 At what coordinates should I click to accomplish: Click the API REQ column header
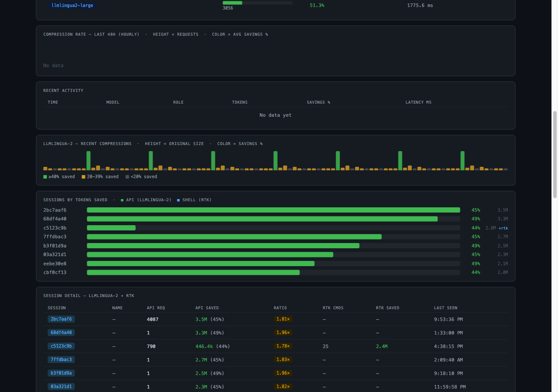point(156,308)
